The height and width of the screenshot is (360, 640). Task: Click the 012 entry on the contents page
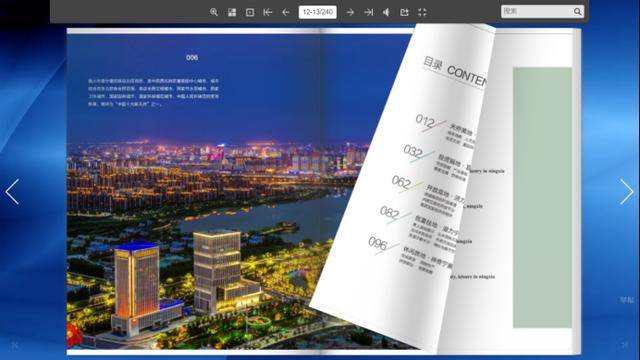(425, 121)
